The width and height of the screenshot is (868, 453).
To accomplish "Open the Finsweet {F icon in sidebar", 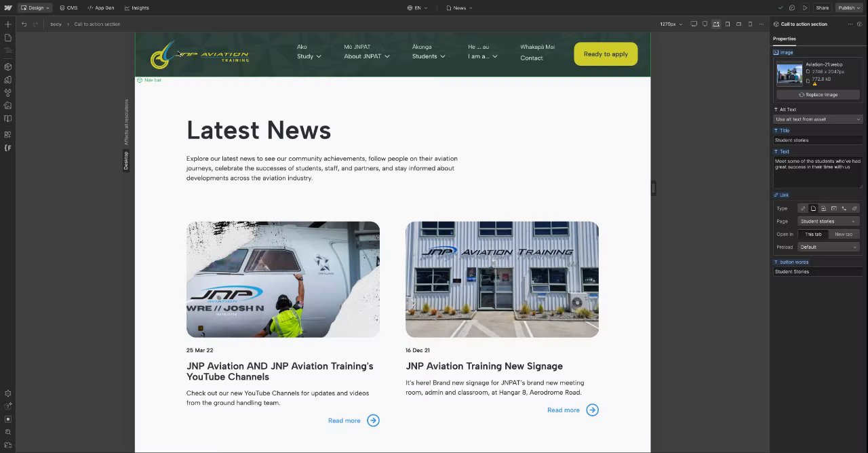I will pos(8,147).
